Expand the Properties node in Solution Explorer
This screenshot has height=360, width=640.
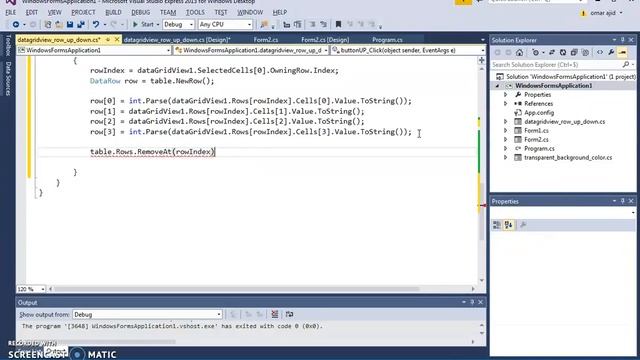pos(505,95)
